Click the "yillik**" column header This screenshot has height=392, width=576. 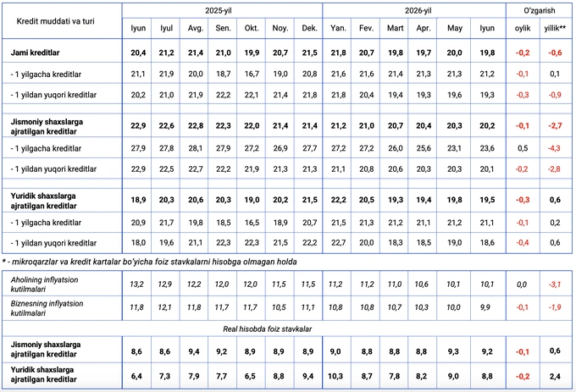(555, 28)
